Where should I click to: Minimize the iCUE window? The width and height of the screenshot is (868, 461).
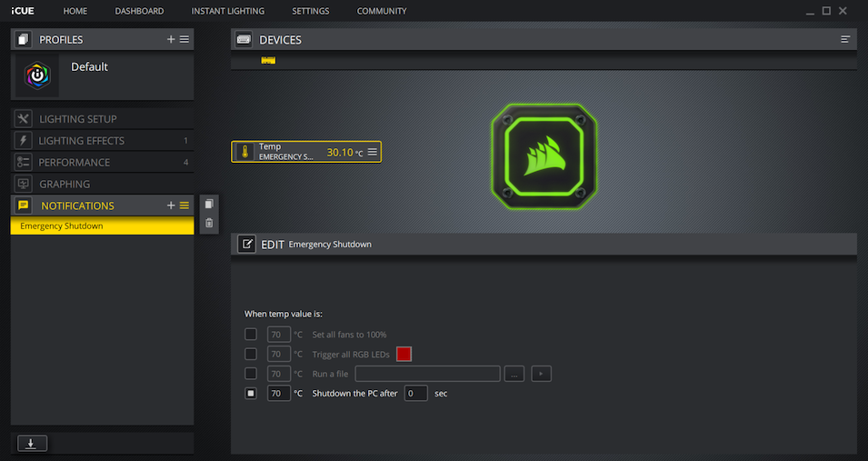click(x=810, y=12)
